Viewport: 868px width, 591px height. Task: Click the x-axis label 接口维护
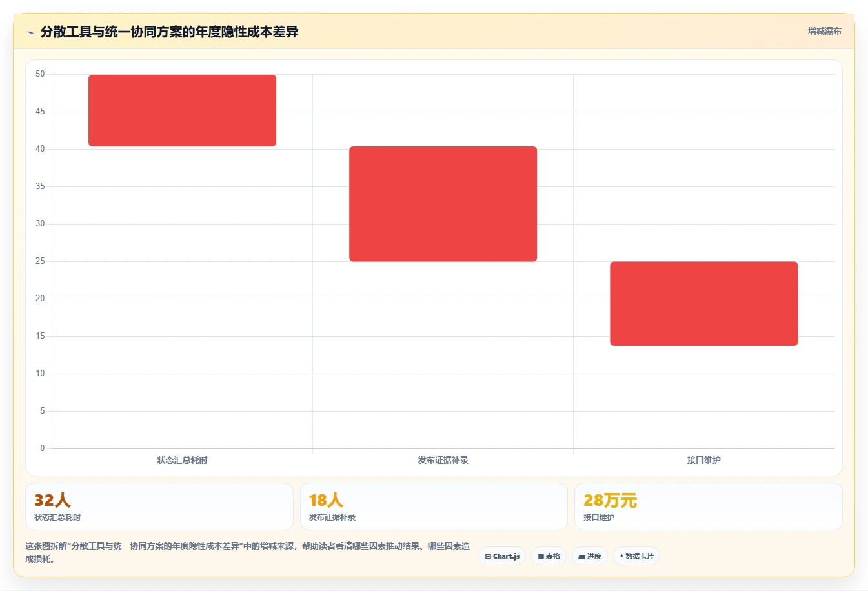coord(703,460)
